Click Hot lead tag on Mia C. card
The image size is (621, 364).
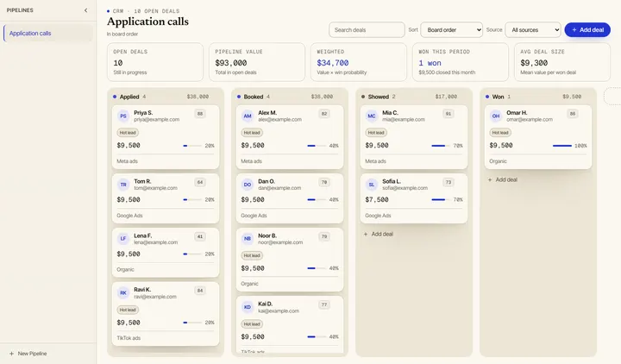[x=376, y=133]
